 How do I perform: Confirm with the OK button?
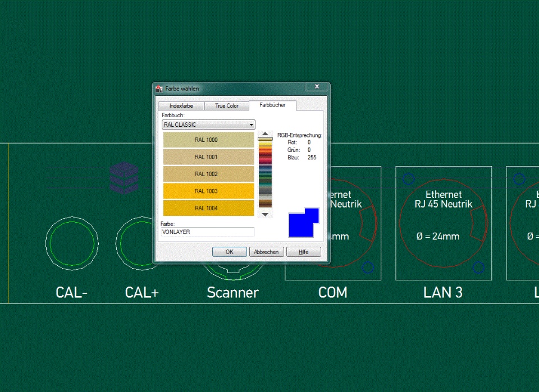coord(229,252)
